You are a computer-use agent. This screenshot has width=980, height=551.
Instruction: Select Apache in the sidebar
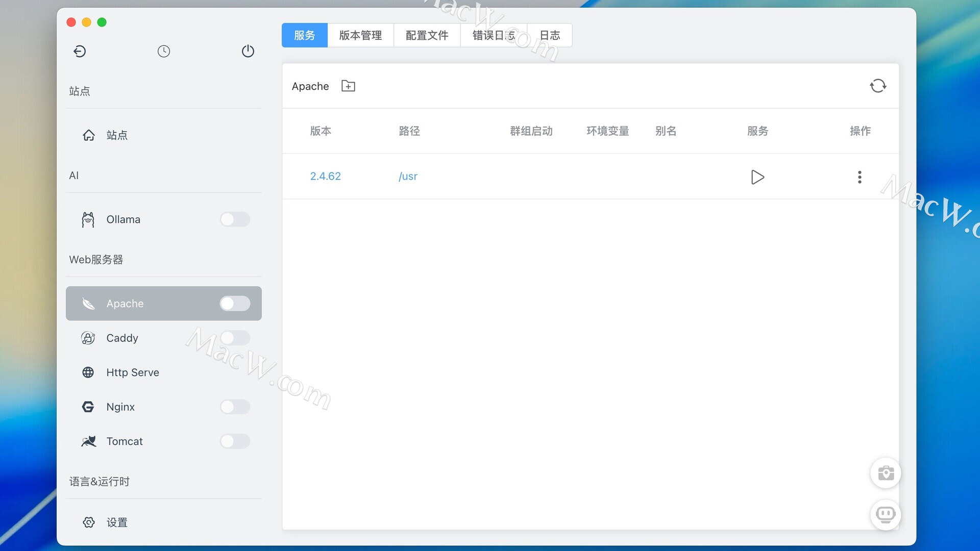click(164, 304)
